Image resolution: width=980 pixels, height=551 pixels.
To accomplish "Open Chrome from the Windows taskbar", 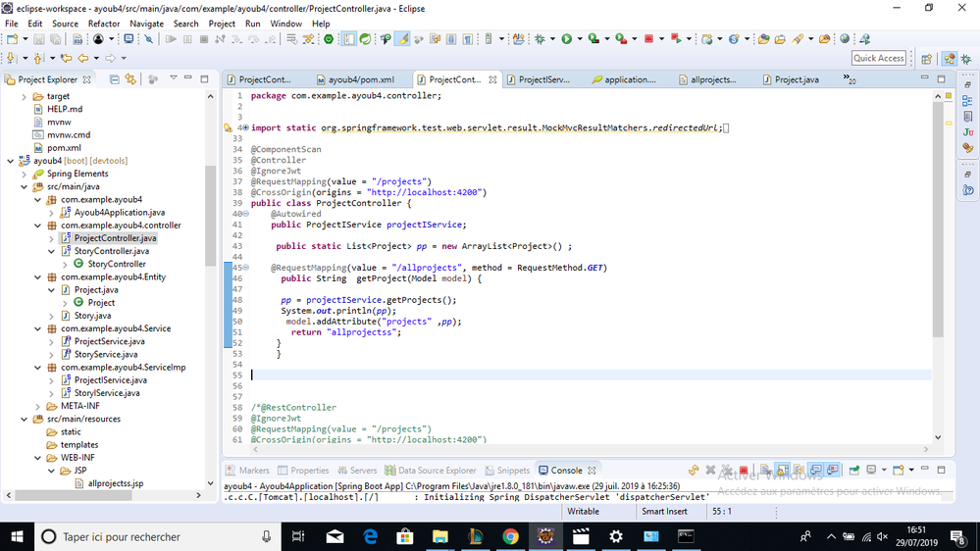I will point(510,536).
